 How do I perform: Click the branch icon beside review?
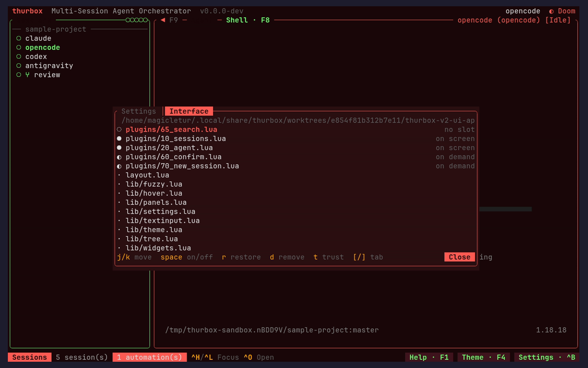point(27,75)
